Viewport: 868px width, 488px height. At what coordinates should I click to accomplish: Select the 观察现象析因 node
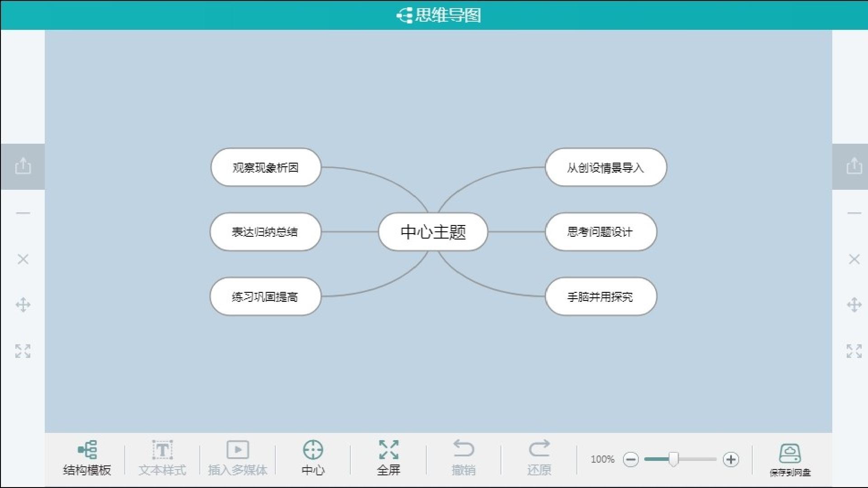pos(266,167)
